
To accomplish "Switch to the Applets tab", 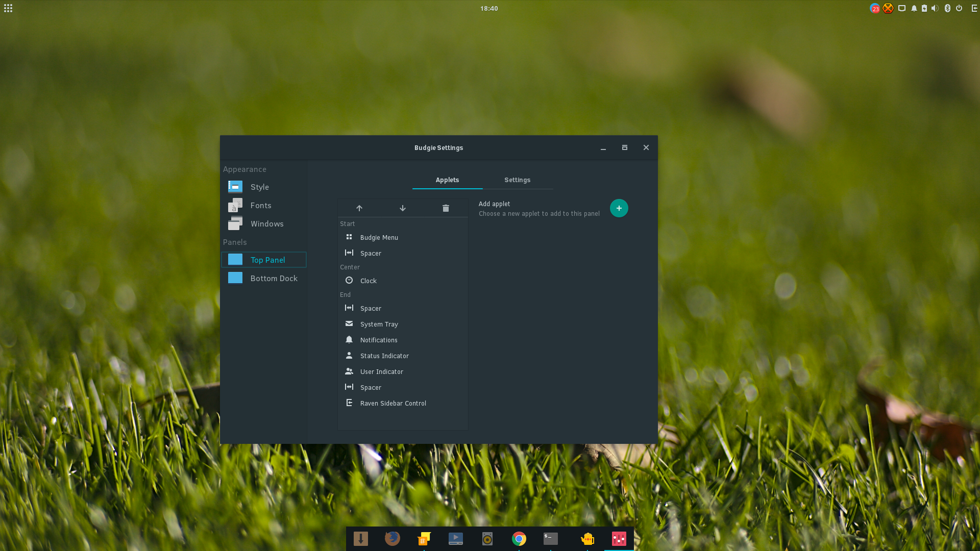I will click(447, 180).
